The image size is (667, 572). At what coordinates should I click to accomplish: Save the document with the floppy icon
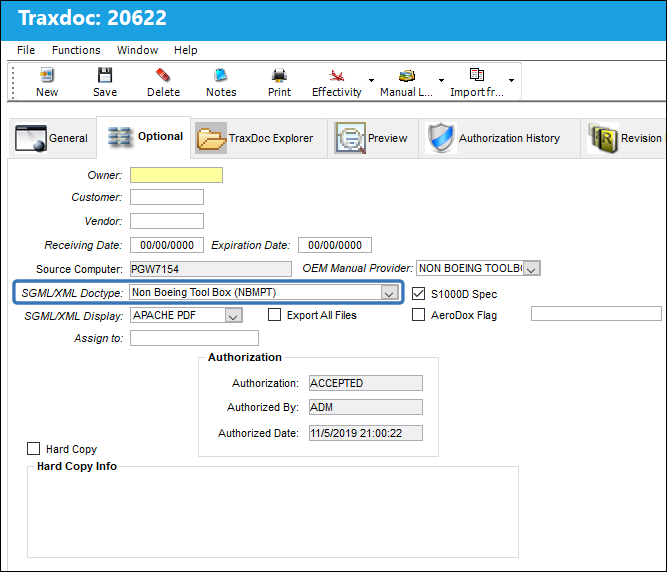(x=105, y=75)
